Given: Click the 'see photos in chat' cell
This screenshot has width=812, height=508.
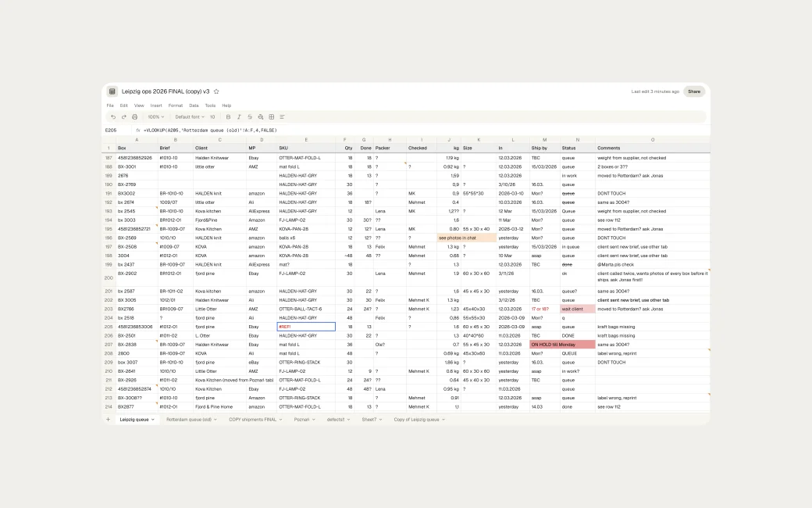Looking at the screenshot, I should pos(467,238).
